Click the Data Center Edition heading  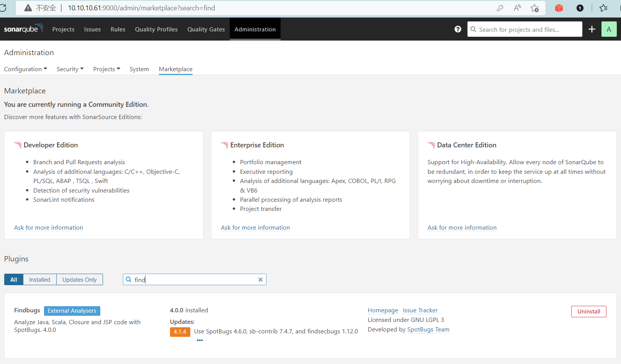coord(467,145)
